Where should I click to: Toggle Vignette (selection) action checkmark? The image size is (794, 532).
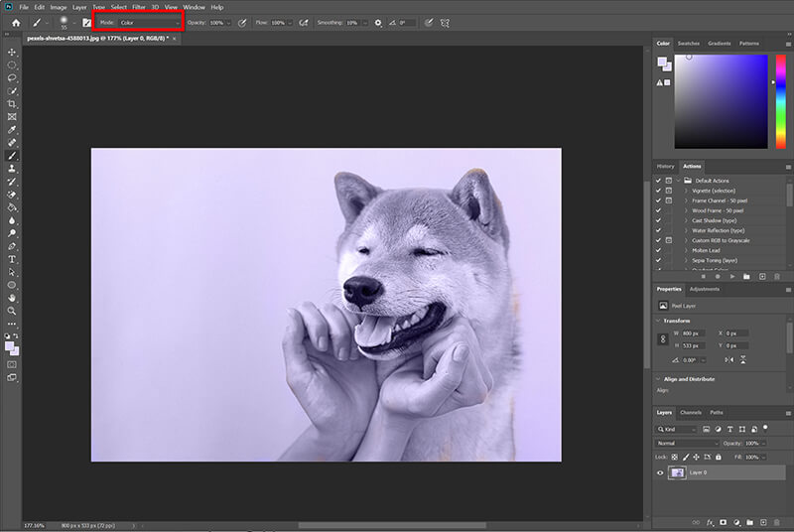tap(658, 191)
